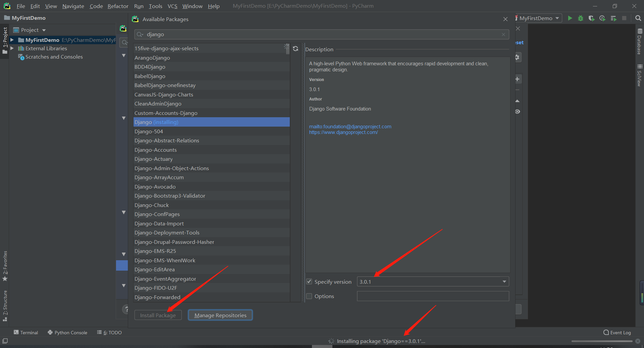The image size is (644, 348).
Task: Click the Options text input field
Action: tap(433, 296)
